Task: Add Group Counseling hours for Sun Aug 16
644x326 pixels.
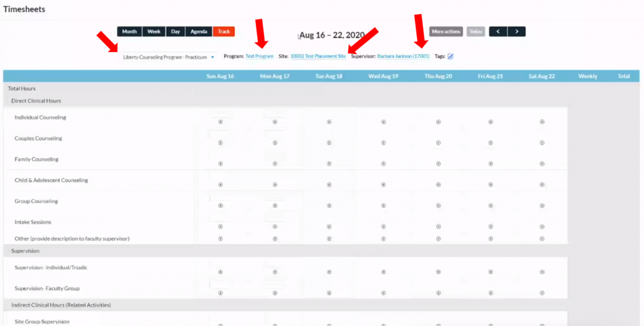Action: pyautogui.click(x=221, y=205)
